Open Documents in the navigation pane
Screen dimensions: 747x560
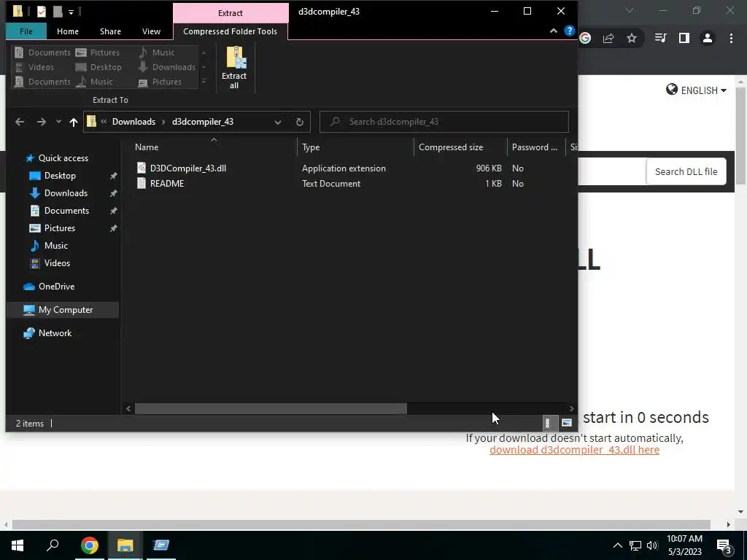66,211
